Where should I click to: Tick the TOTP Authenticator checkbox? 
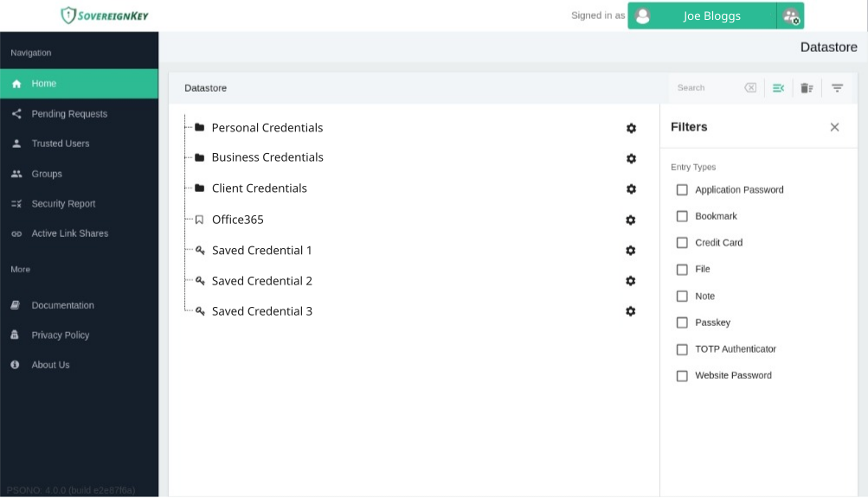pos(682,349)
